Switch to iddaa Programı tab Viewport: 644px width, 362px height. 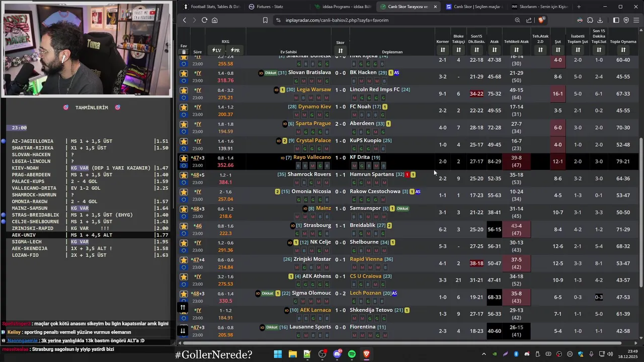point(342,7)
